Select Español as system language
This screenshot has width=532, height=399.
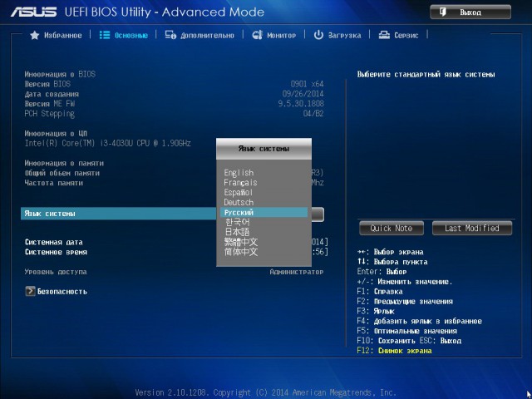(239, 192)
